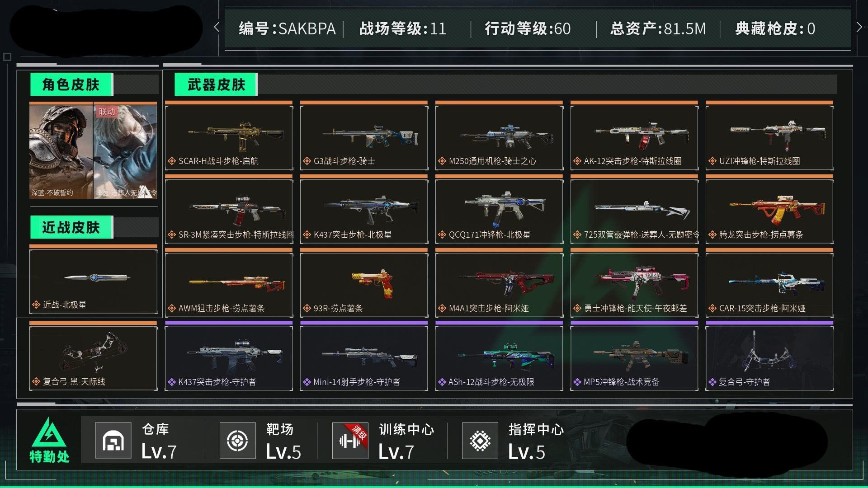Click the 总资产:81.5M stat label
This screenshot has height=488, width=868.
[x=658, y=29]
